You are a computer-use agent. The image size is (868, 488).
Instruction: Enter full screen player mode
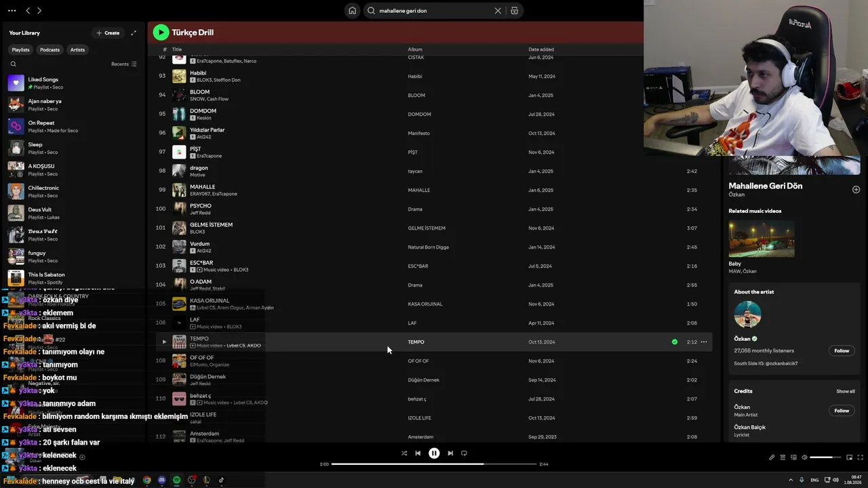[x=861, y=457]
